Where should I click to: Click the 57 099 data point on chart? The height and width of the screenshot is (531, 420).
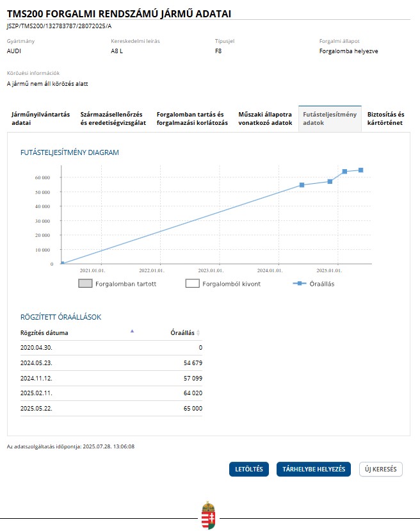(x=330, y=181)
